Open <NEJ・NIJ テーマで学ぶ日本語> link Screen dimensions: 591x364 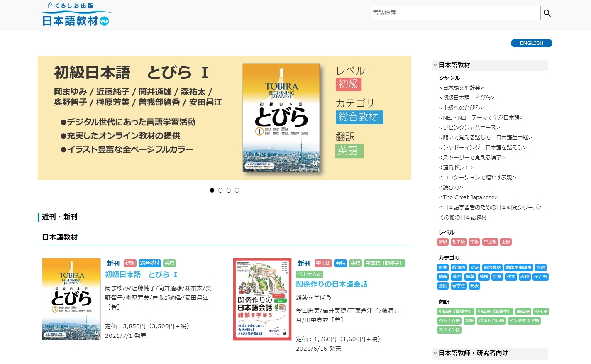(x=481, y=118)
